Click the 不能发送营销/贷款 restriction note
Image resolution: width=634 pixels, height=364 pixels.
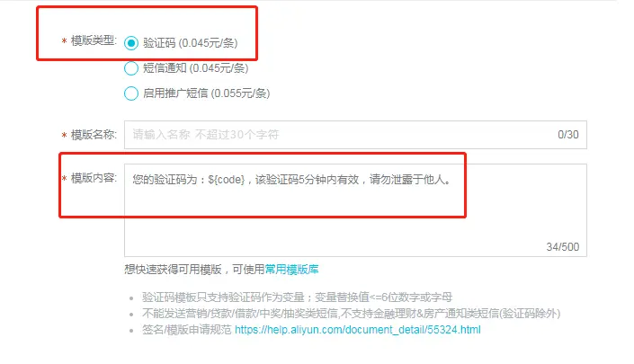click(351, 314)
